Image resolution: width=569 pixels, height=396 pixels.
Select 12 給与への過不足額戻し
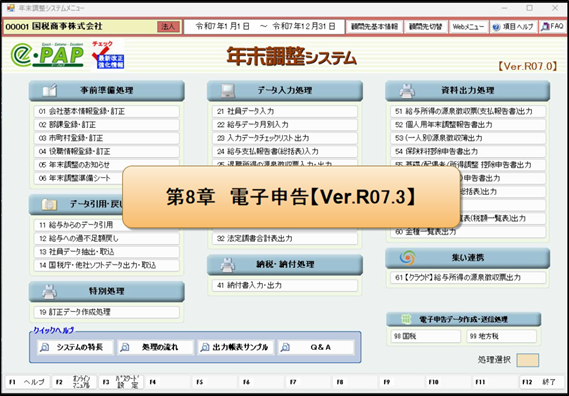107,238
